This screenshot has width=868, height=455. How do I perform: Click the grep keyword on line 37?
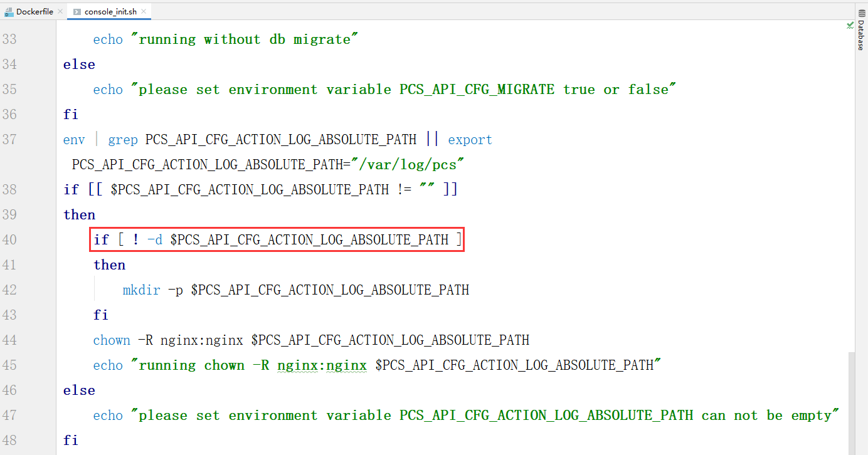click(x=123, y=140)
